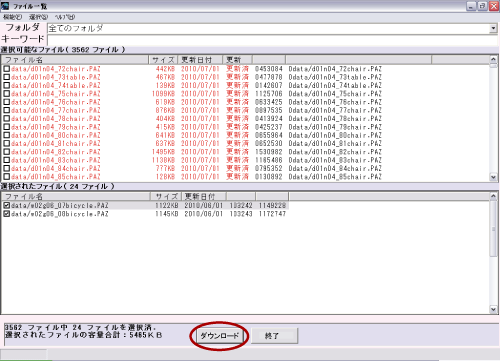Expand the フォルダ dropdown arrow

(x=493, y=29)
